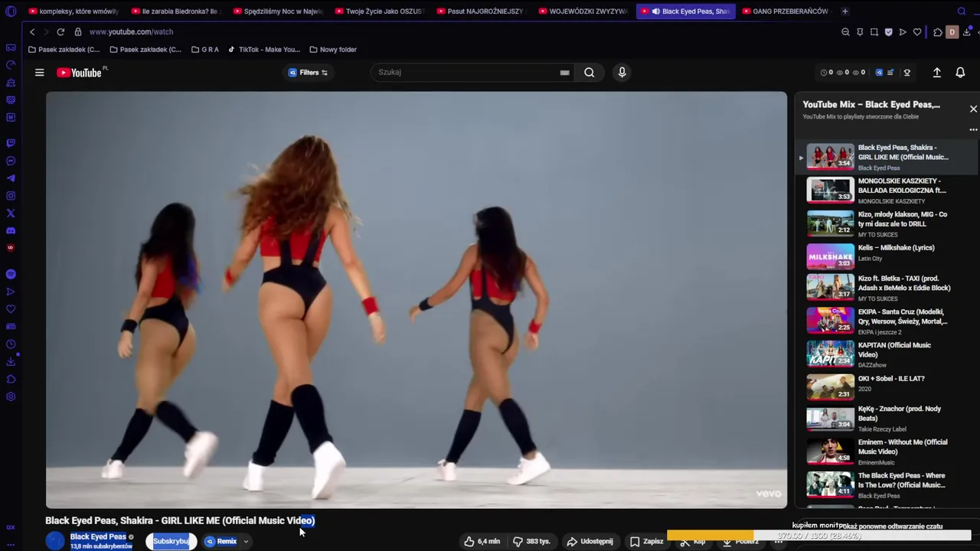The width and height of the screenshot is (980, 551).
Task: Open YouTube notifications bell
Action: coord(960,73)
